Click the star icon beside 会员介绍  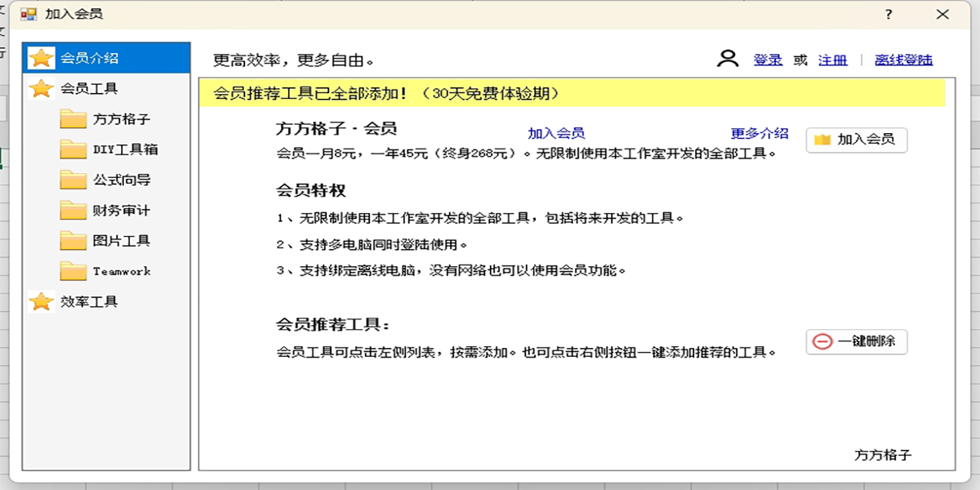[x=41, y=58]
